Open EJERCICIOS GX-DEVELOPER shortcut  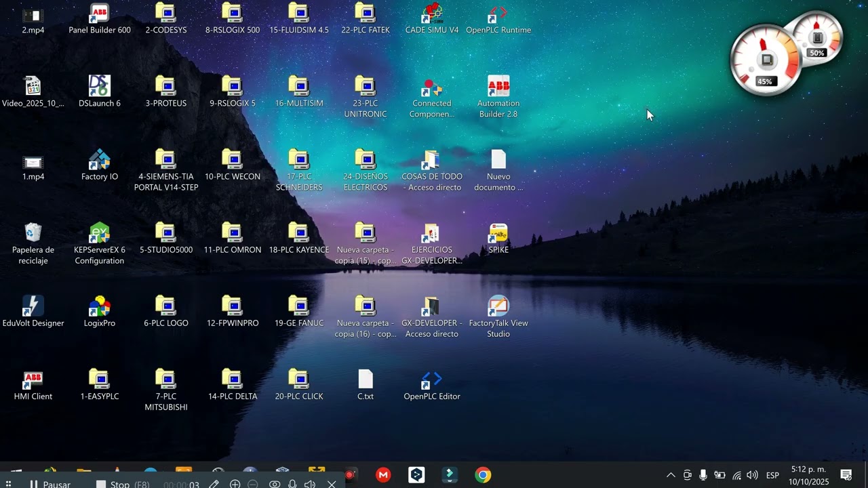432,244
